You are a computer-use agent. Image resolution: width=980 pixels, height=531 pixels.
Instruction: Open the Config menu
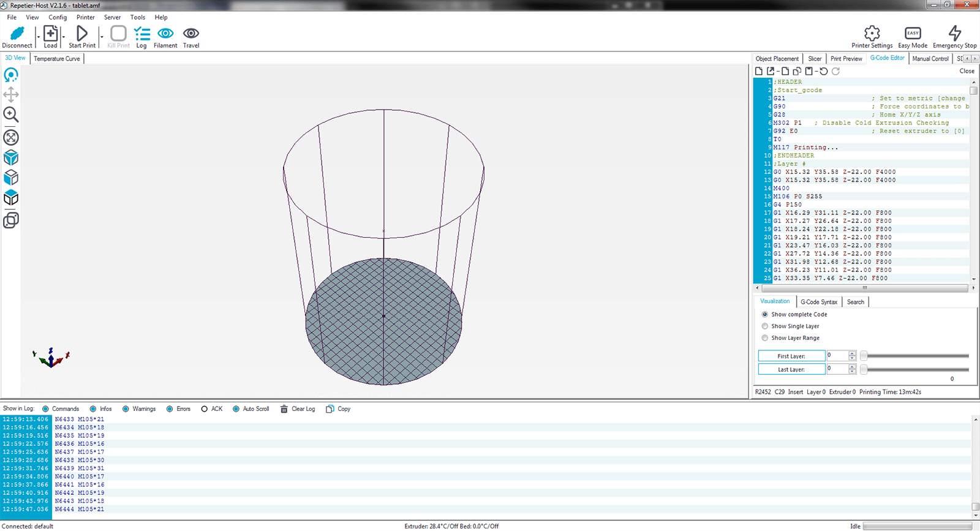point(58,17)
